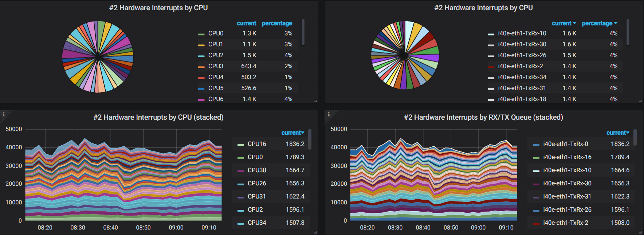Open the 'Hardware Interrupts by RX/TX Queue (stacked)' title menu
This screenshot has width=644, height=235.
tap(483, 117)
